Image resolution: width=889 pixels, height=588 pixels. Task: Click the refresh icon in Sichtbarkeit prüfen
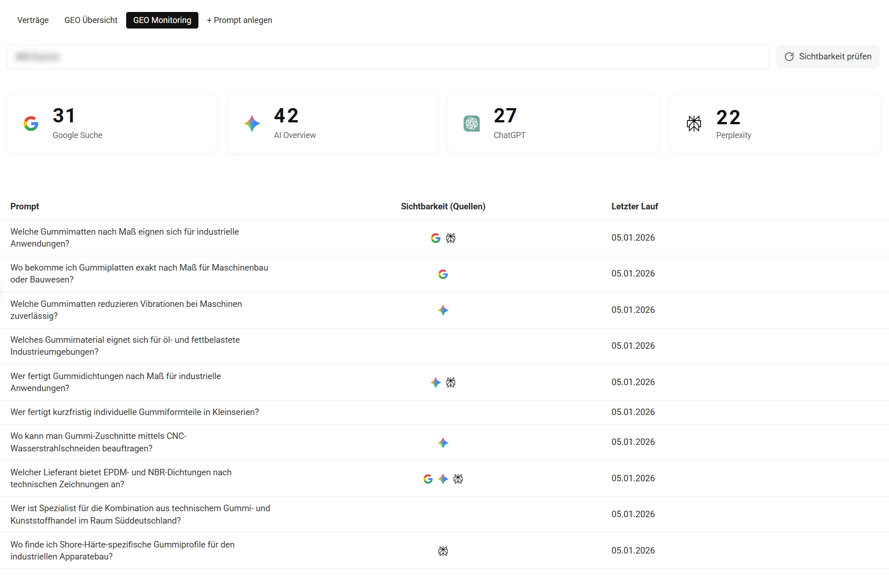pos(789,57)
